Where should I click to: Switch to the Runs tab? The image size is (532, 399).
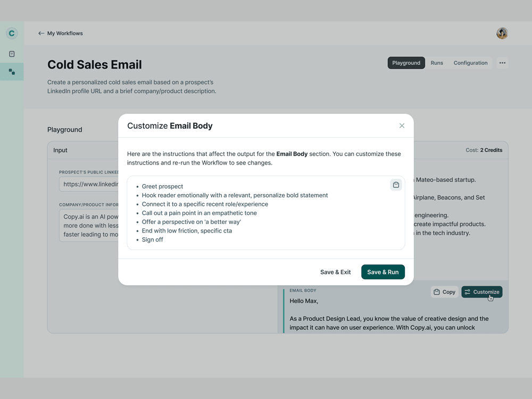click(x=437, y=63)
